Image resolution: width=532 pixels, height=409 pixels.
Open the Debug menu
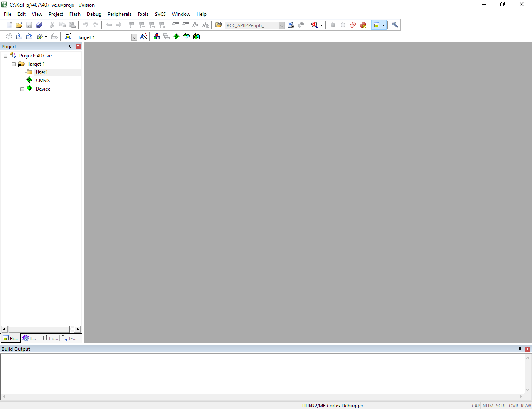coord(94,14)
